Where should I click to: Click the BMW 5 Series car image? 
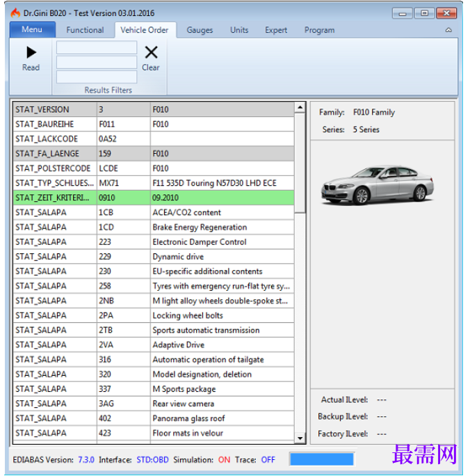tap(378, 185)
